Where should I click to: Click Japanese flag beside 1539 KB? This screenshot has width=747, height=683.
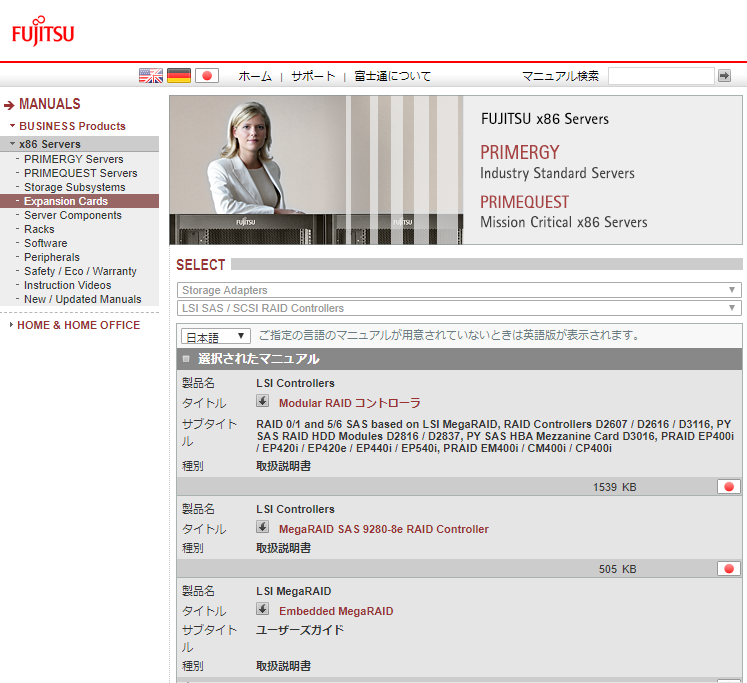click(729, 487)
